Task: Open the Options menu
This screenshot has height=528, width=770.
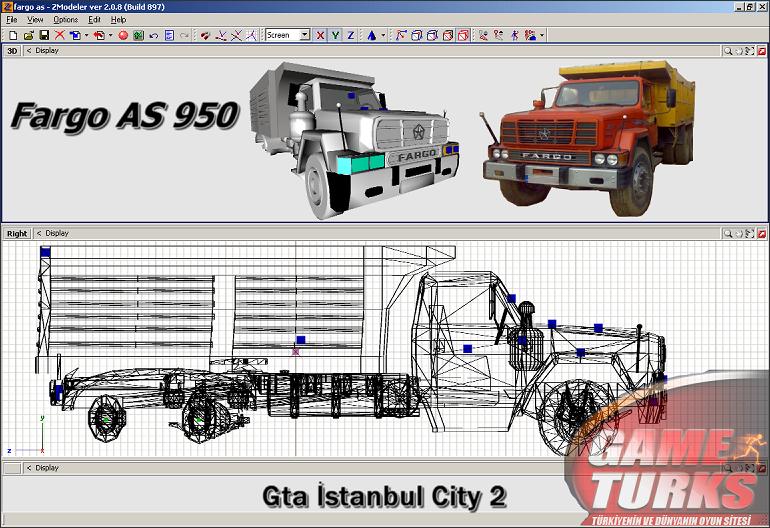Action: (65, 20)
